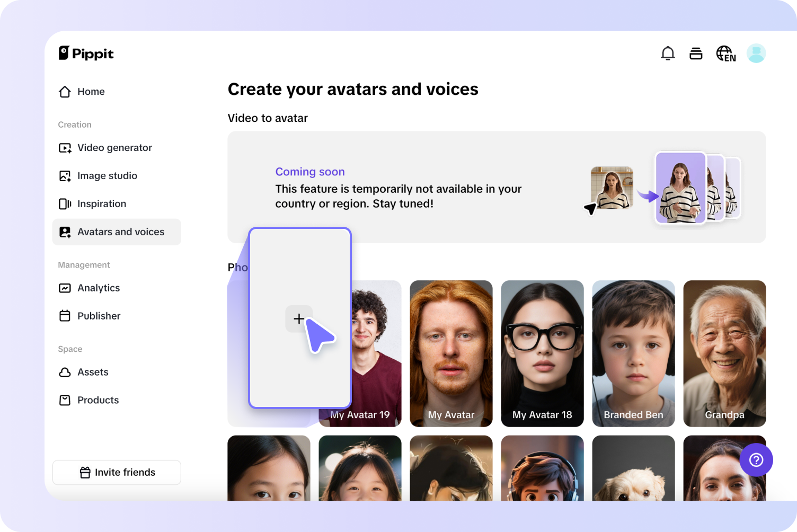Open the Publisher section
The height and width of the screenshot is (532, 797).
coord(99,316)
